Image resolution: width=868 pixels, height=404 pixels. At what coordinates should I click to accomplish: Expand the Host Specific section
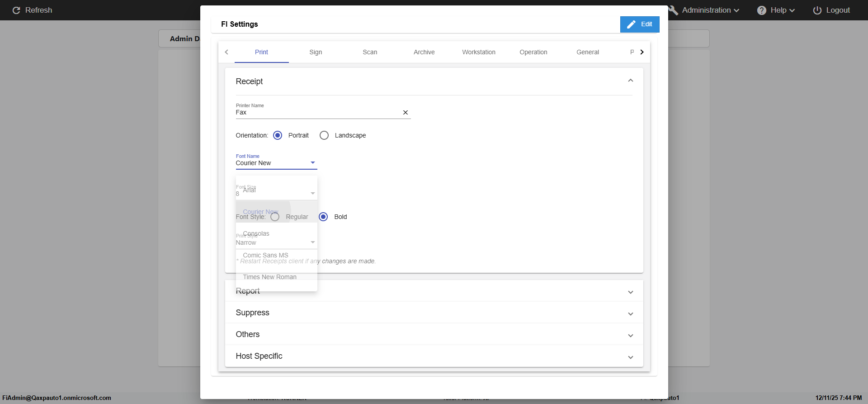tap(630, 357)
